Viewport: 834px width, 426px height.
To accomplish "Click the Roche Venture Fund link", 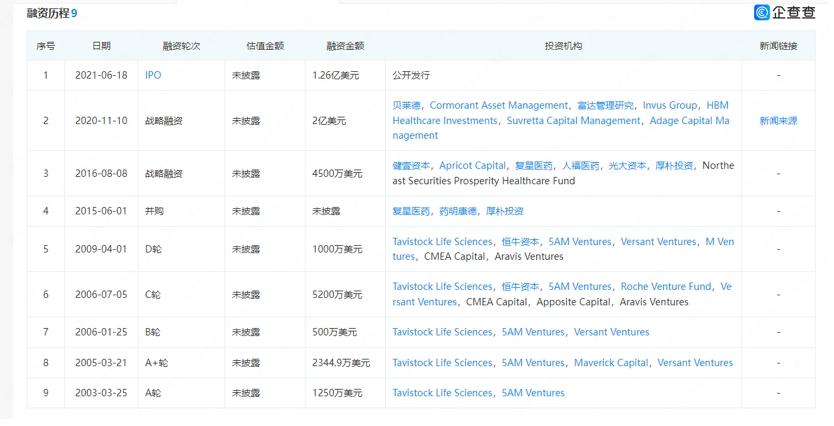I will coord(666,286).
